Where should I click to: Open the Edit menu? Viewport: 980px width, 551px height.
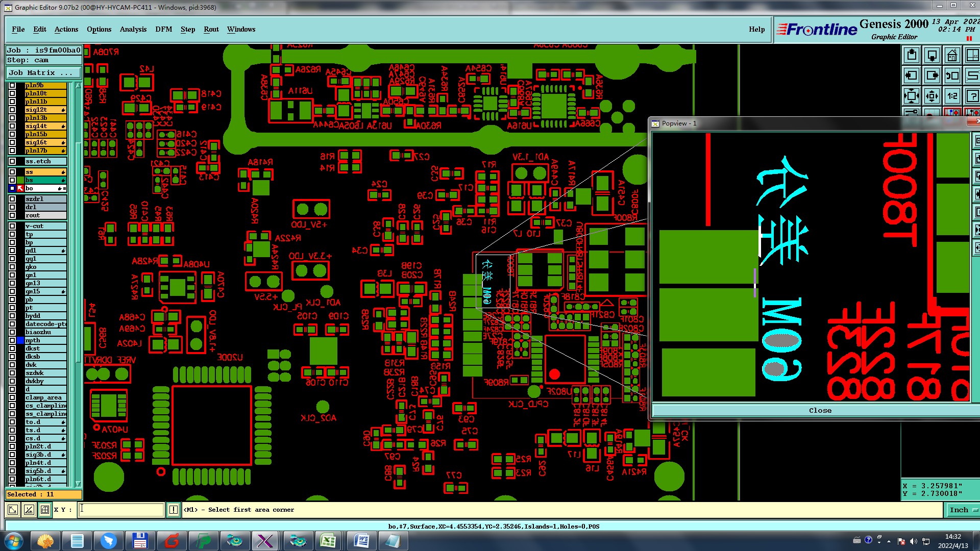pyautogui.click(x=40, y=29)
